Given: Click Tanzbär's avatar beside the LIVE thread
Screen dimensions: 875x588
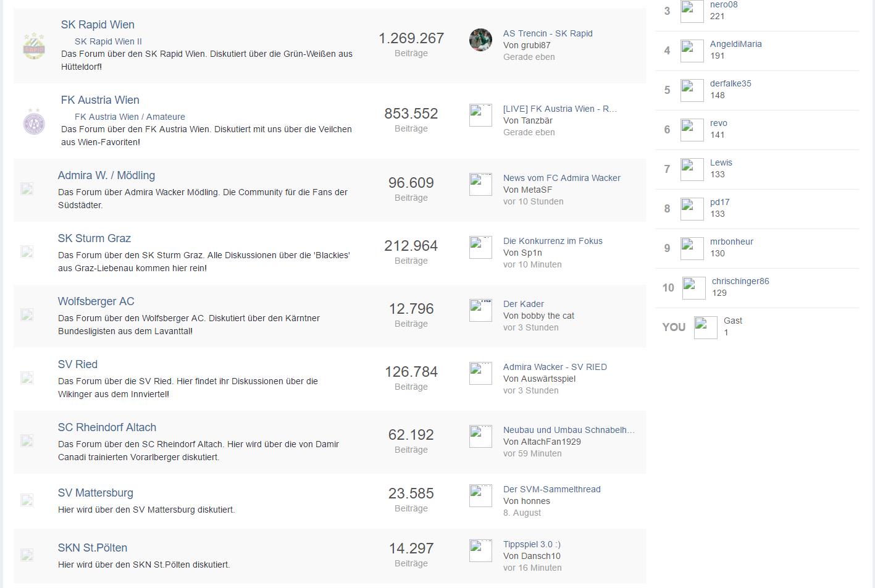Looking at the screenshot, I should (x=480, y=115).
